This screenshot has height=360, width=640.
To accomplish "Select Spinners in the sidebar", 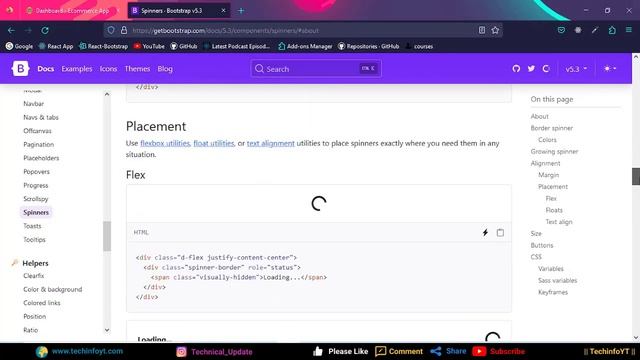I will [36, 212].
